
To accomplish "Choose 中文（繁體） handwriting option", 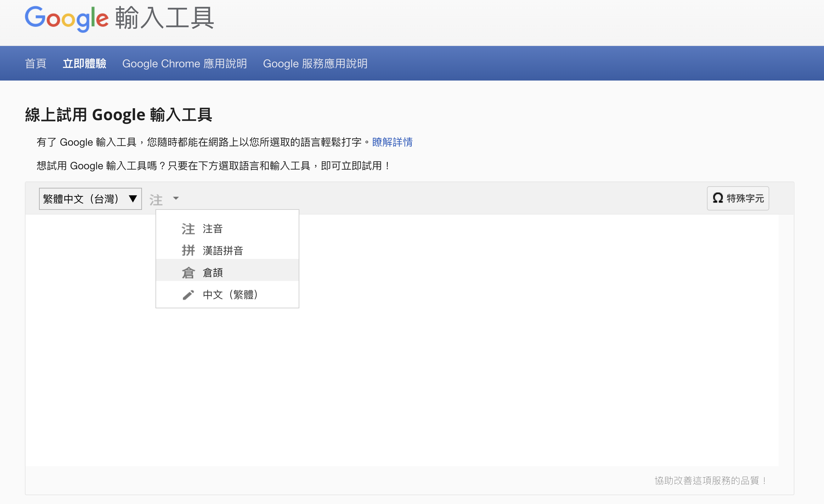I will pyautogui.click(x=230, y=295).
